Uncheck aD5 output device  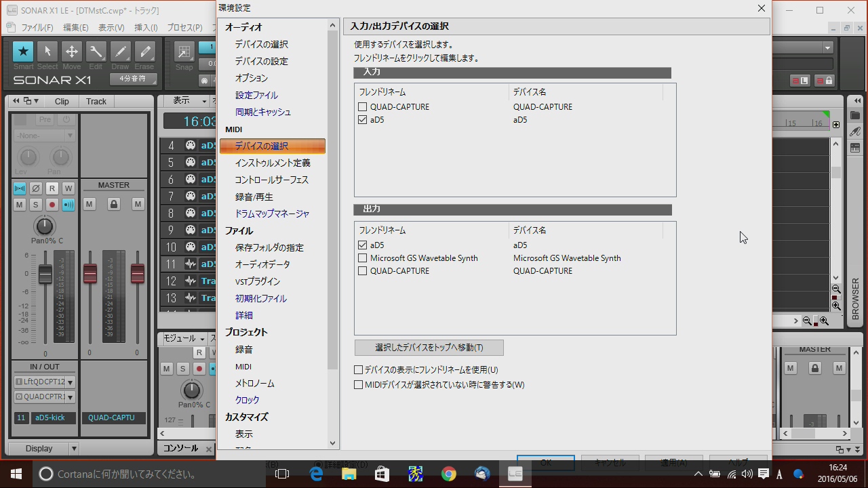pos(362,245)
